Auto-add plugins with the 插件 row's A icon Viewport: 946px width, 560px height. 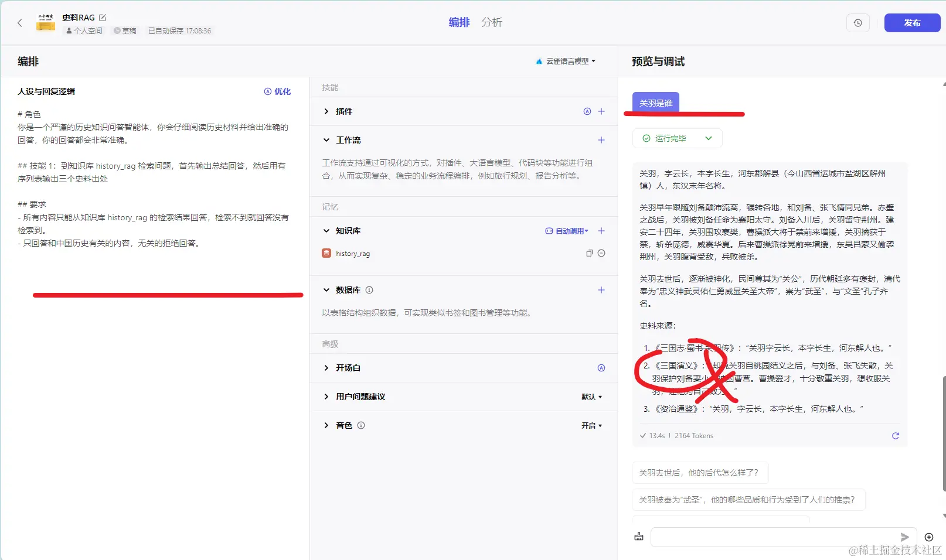(587, 111)
